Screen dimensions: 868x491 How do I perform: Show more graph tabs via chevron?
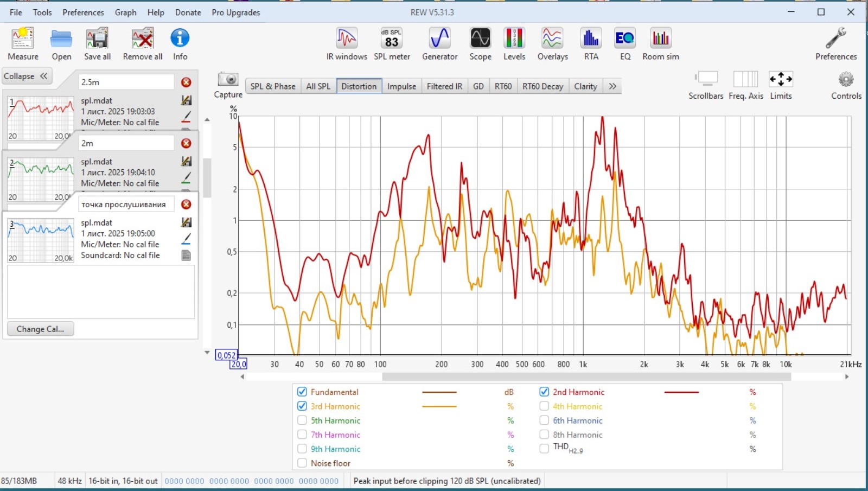point(612,86)
